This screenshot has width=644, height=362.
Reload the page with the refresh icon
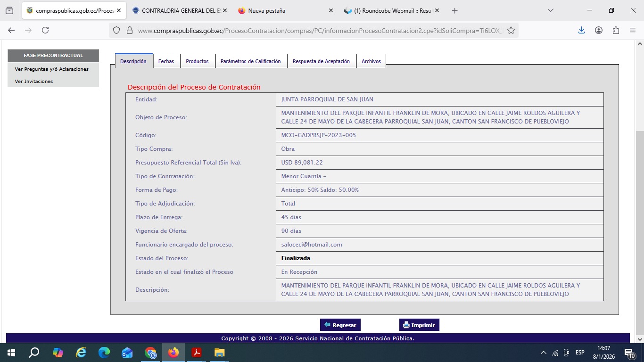45,30
